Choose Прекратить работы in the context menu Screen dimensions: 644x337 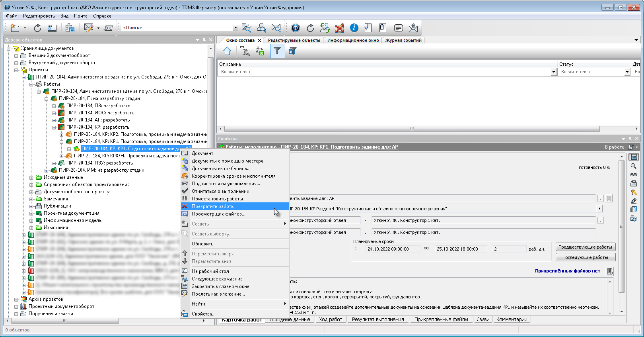coord(213,206)
